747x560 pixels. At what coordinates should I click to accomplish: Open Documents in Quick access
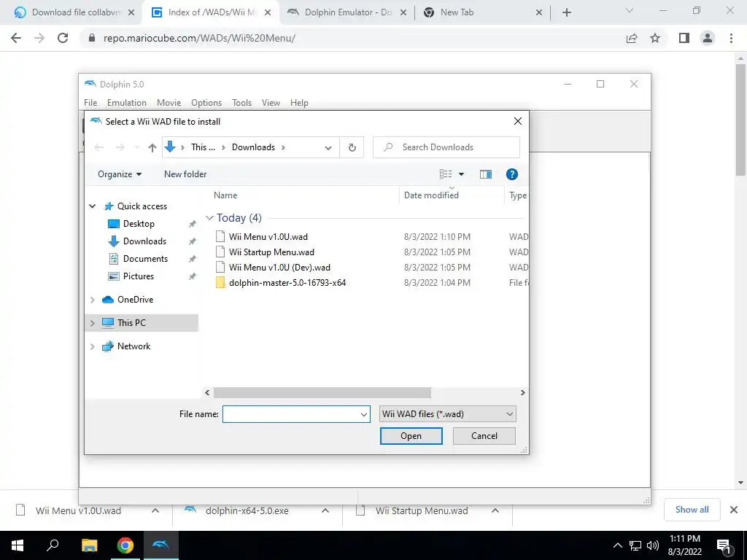click(x=145, y=259)
